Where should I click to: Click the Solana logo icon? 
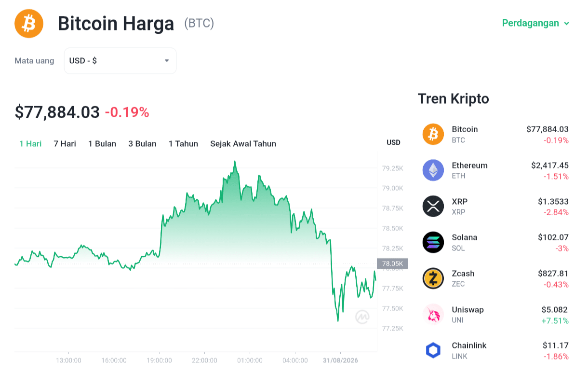[433, 242]
